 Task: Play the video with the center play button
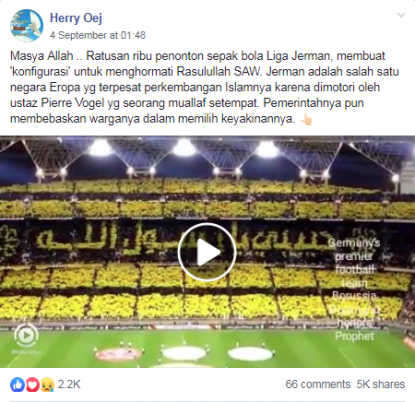(x=207, y=252)
